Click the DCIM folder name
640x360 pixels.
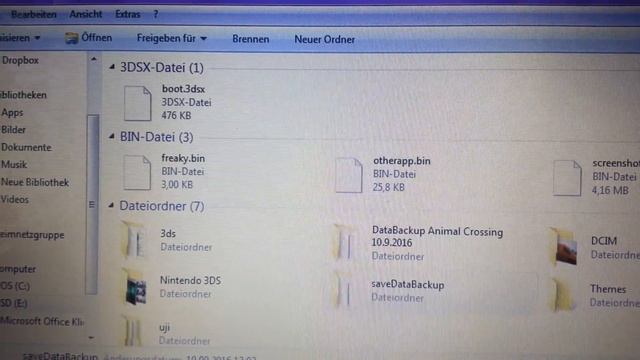point(604,241)
